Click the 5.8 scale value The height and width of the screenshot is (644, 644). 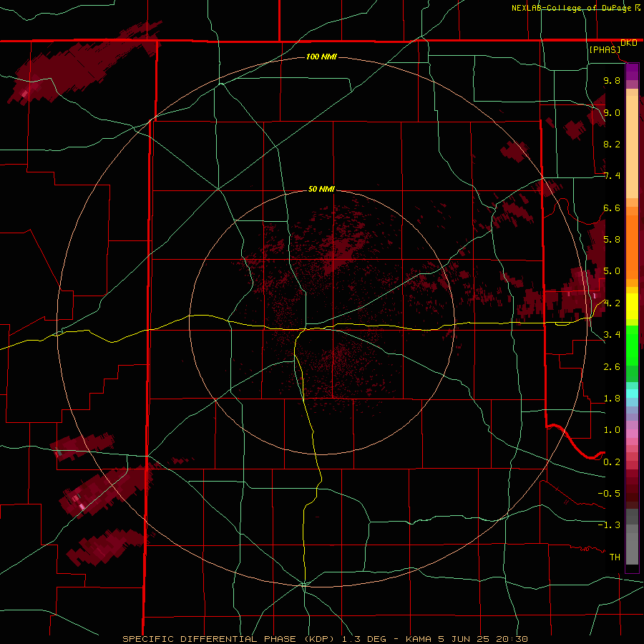coord(612,240)
